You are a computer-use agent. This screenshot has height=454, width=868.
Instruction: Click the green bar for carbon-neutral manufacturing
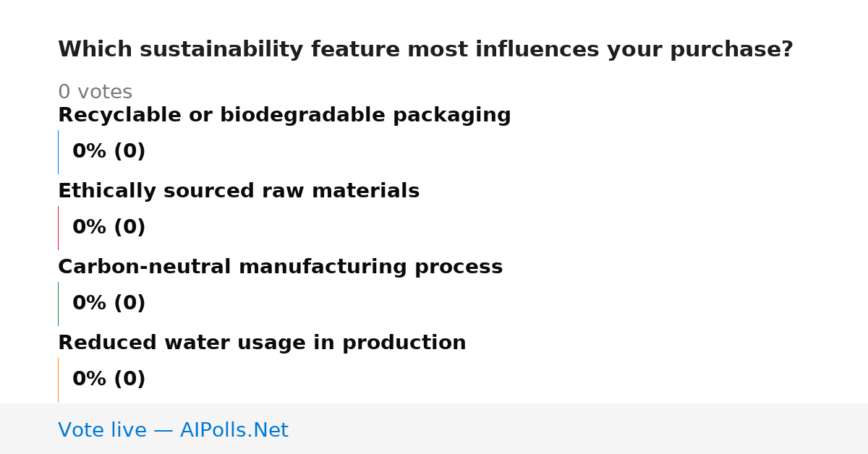click(x=58, y=304)
